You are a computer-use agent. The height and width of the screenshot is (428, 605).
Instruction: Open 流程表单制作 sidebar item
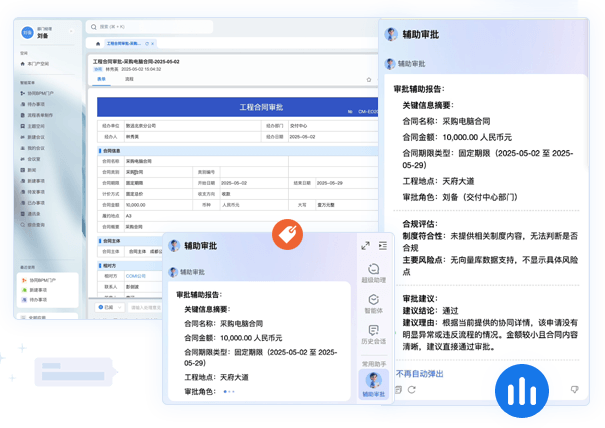click(x=37, y=115)
